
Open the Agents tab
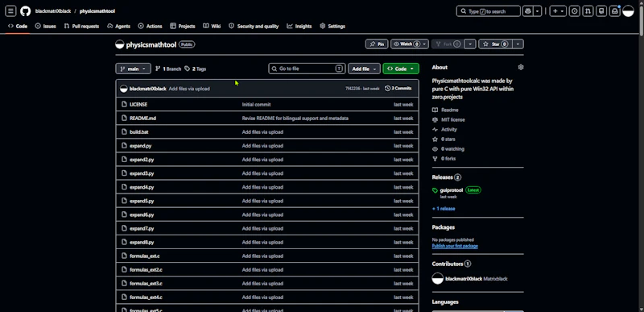click(118, 27)
